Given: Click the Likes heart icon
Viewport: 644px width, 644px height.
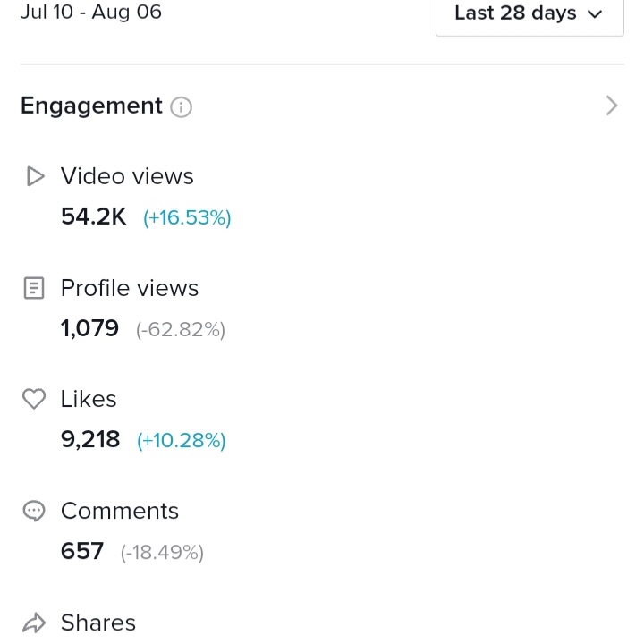Looking at the screenshot, I should (34, 399).
